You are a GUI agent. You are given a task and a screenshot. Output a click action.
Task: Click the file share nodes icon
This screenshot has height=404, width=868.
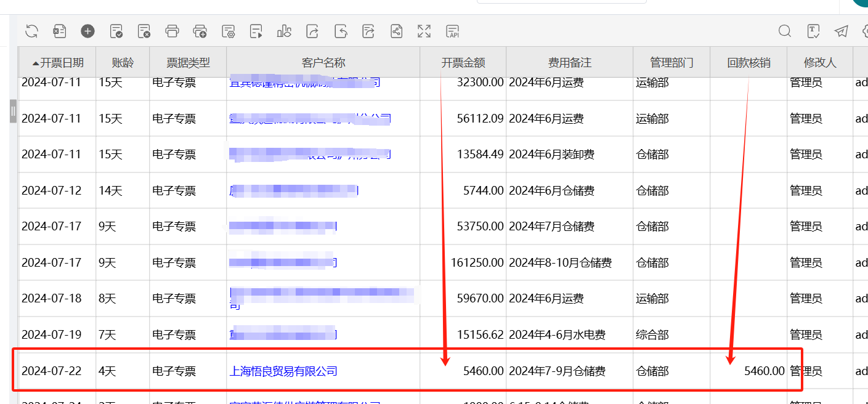[397, 31]
